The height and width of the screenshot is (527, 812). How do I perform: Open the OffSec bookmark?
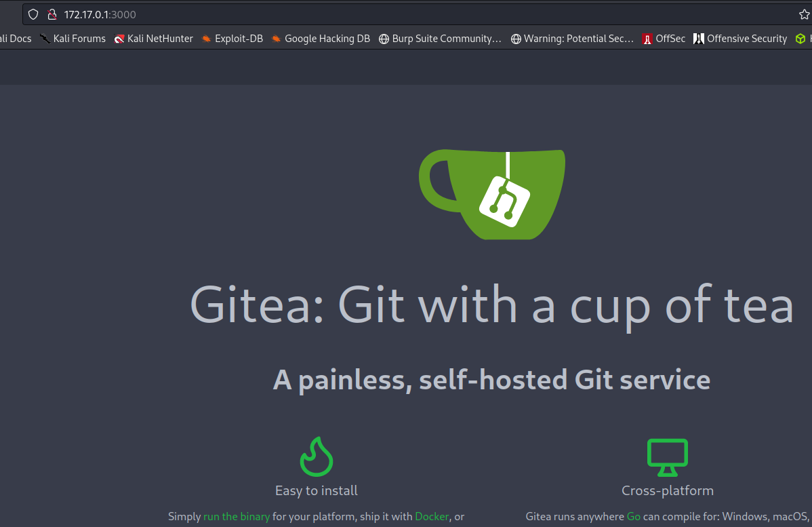tap(664, 39)
